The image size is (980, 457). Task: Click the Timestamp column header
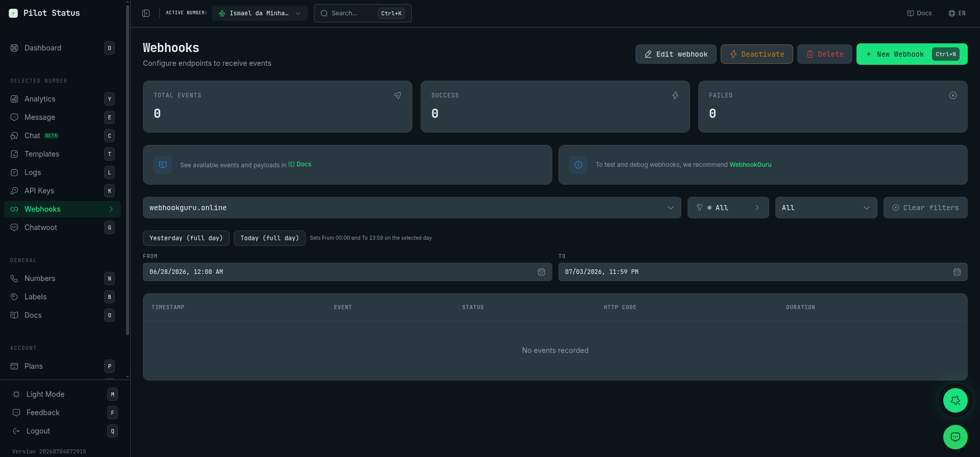pyautogui.click(x=168, y=307)
